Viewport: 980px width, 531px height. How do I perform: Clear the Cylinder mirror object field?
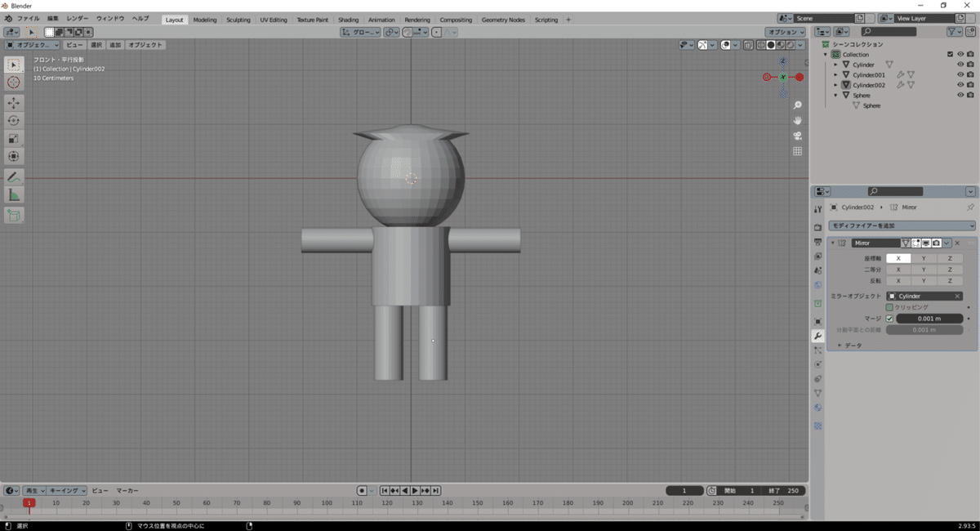957,297
